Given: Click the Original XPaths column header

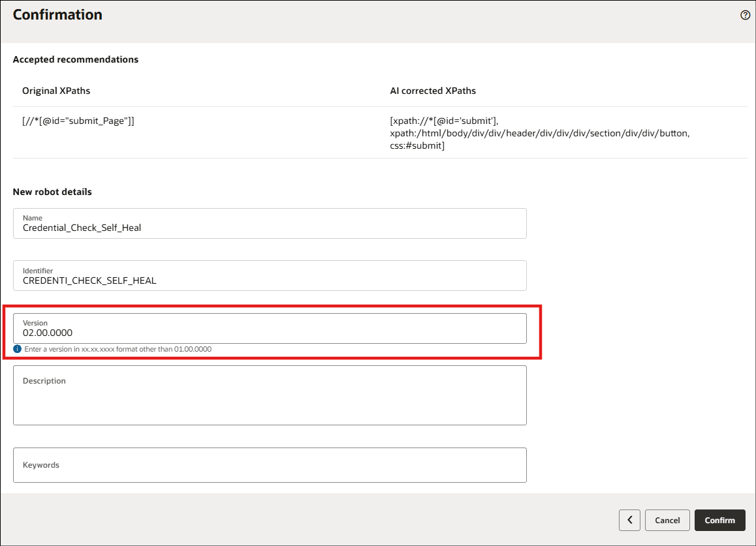Looking at the screenshot, I should (56, 91).
